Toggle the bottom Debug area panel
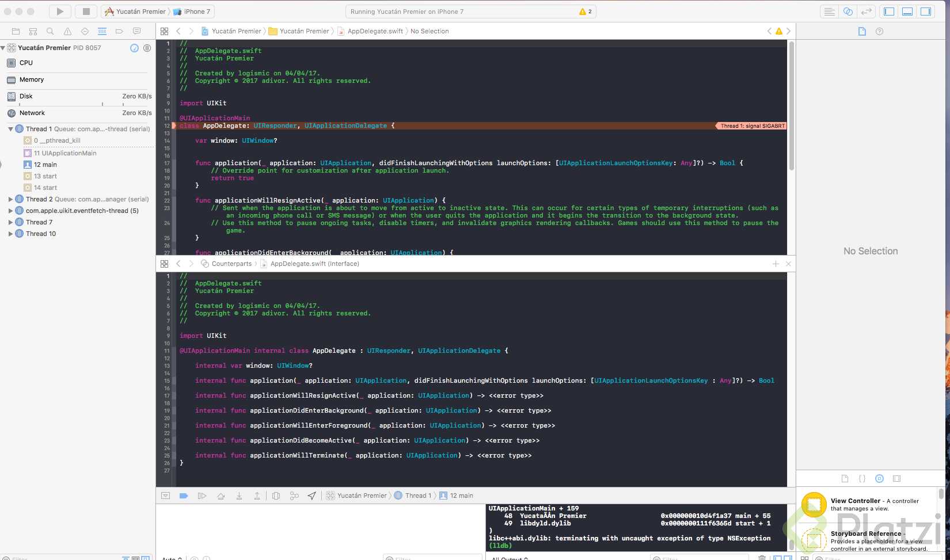This screenshot has height=560, width=950. pos(907,12)
